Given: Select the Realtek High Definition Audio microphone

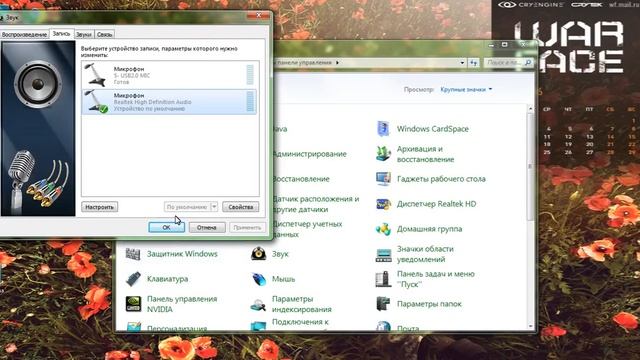Looking at the screenshot, I should tap(169, 102).
